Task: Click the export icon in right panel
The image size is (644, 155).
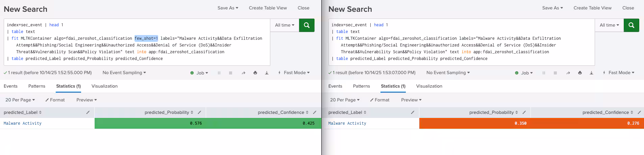Action: (x=591, y=73)
